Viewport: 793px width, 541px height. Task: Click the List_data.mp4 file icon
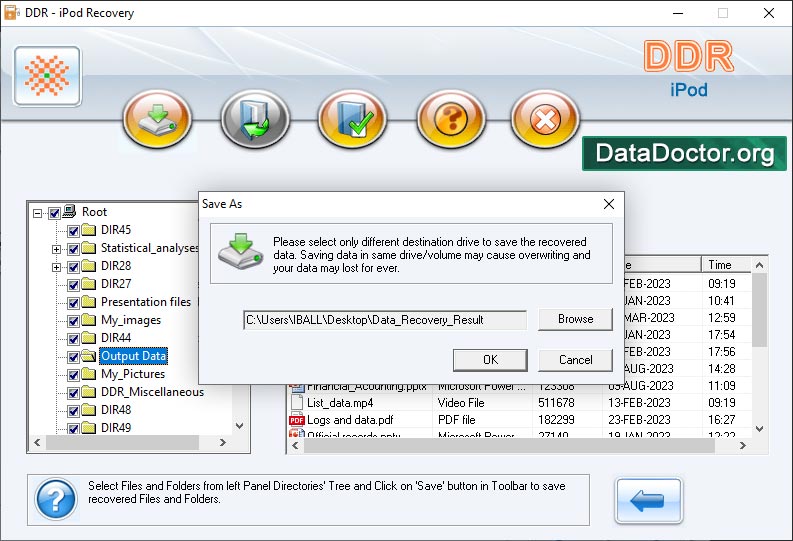(296, 403)
